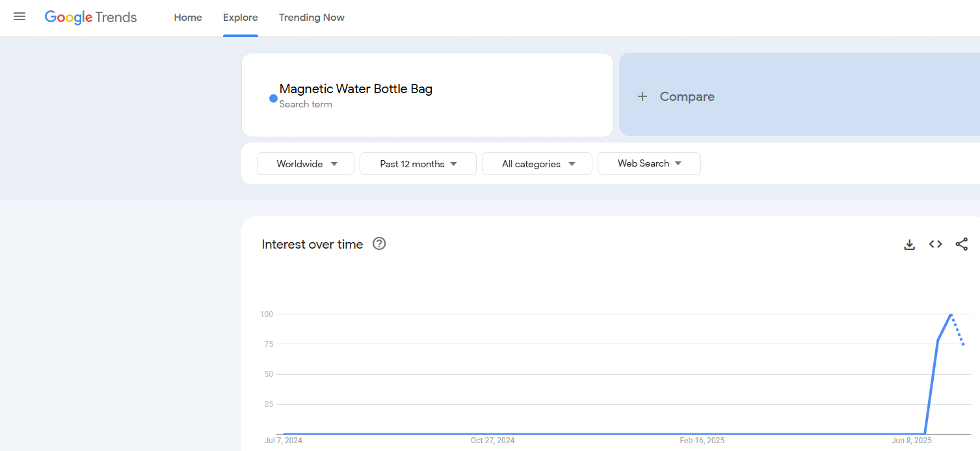
Task: Open the Worldwide region dropdown
Action: [x=305, y=163]
